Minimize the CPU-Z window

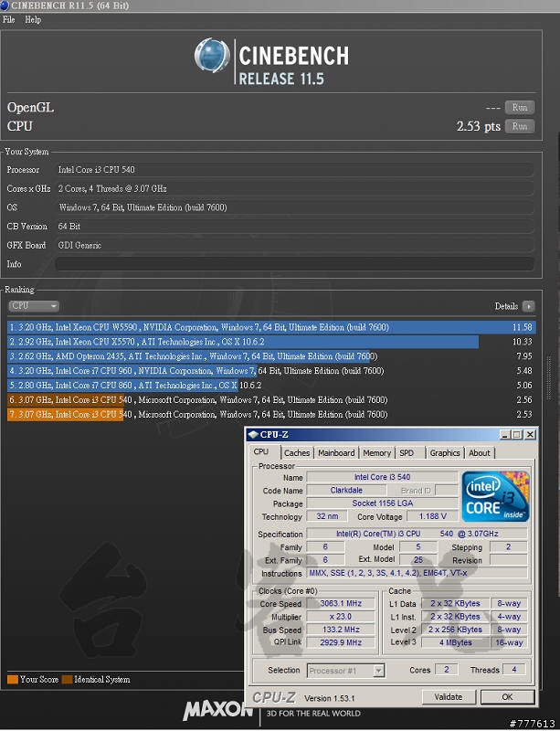pos(504,435)
